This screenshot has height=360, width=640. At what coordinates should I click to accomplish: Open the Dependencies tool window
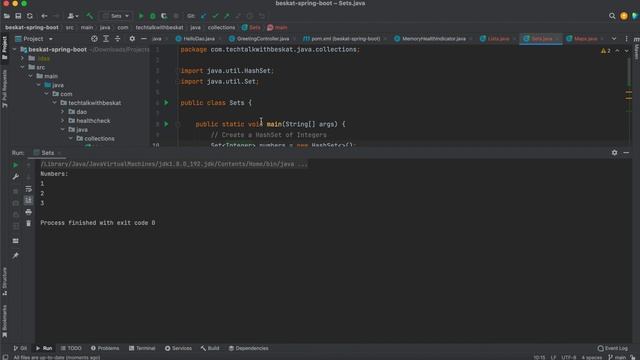[x=249, y=348]
